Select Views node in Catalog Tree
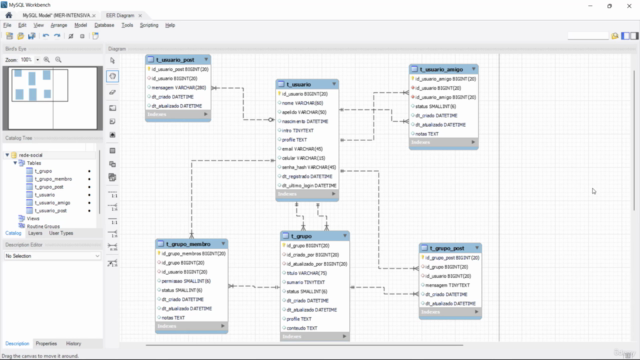 [x=33, y=218]
